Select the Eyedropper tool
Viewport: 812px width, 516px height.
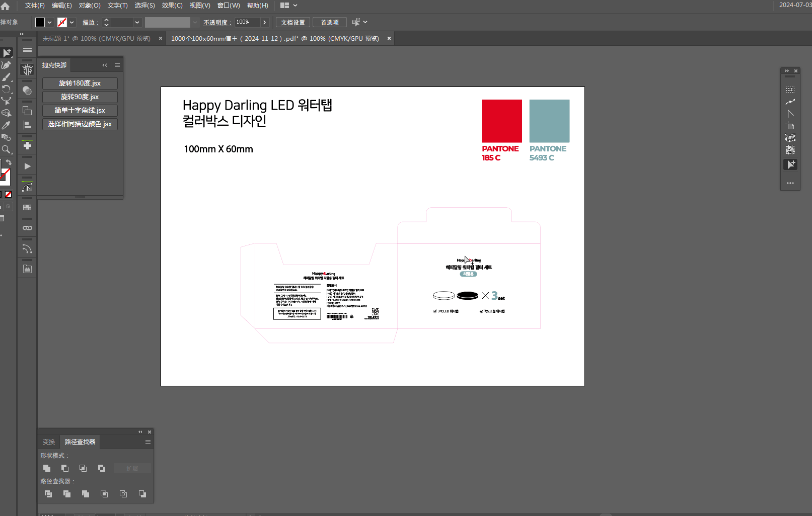[6, 125]
